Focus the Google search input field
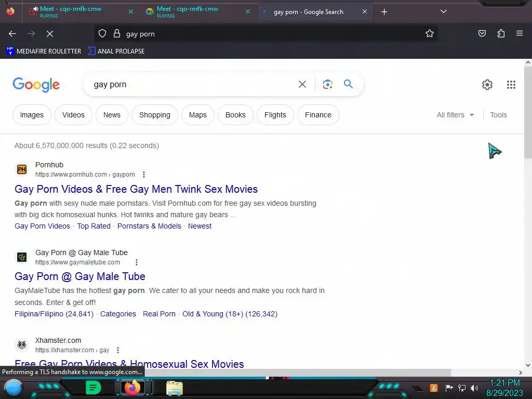 [193, 84]
